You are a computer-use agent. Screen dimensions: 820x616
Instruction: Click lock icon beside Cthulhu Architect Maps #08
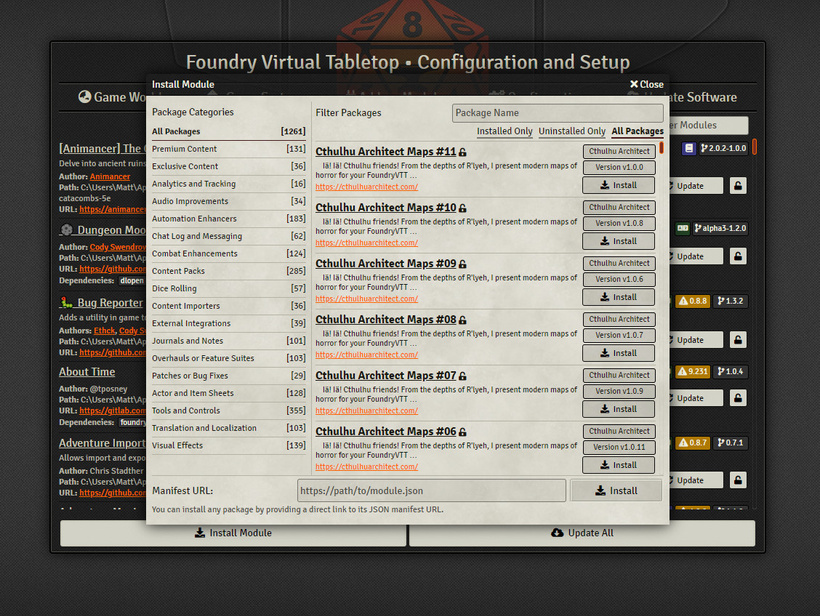pos(462,320)
